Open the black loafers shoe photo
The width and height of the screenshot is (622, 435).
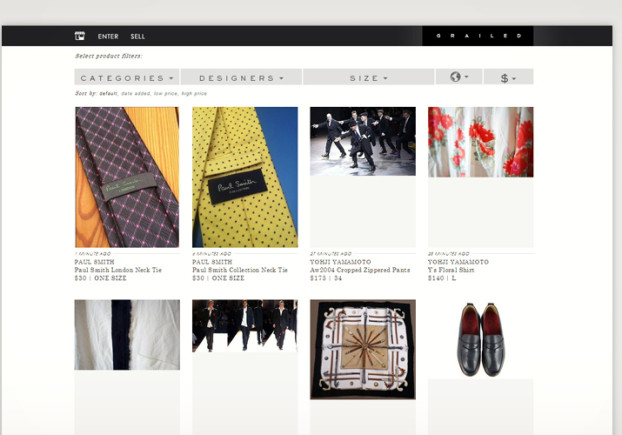(x=480, y=339)
